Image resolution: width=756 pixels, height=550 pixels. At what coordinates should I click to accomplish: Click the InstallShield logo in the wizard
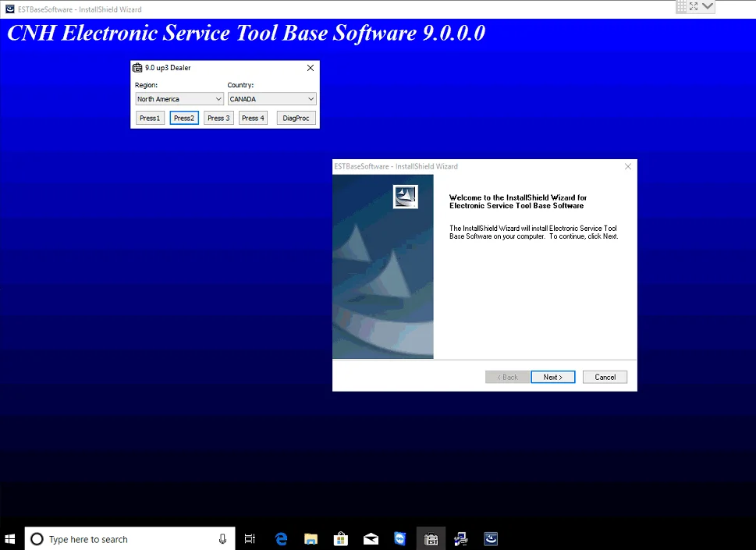(x=406, y=196)
